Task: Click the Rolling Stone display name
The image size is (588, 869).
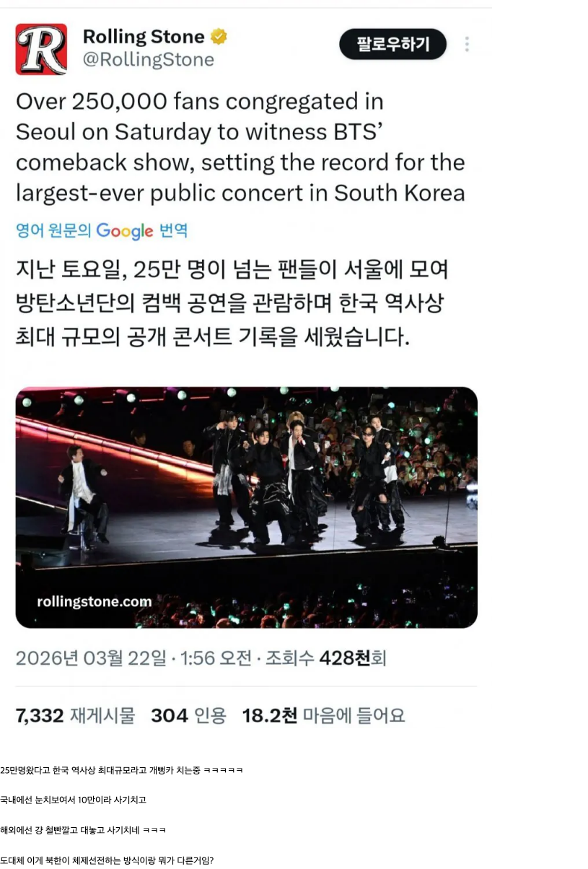Action: [x=144, y=37]
